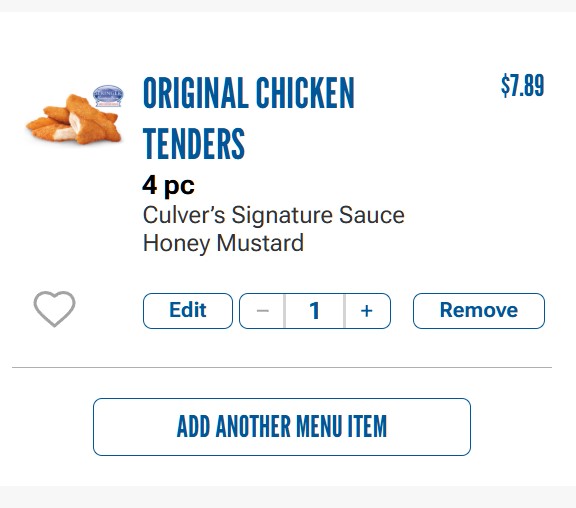The image size is (576, 508).
Task: Click the Springer Mountain badge on image
Action: click(108, 96)
